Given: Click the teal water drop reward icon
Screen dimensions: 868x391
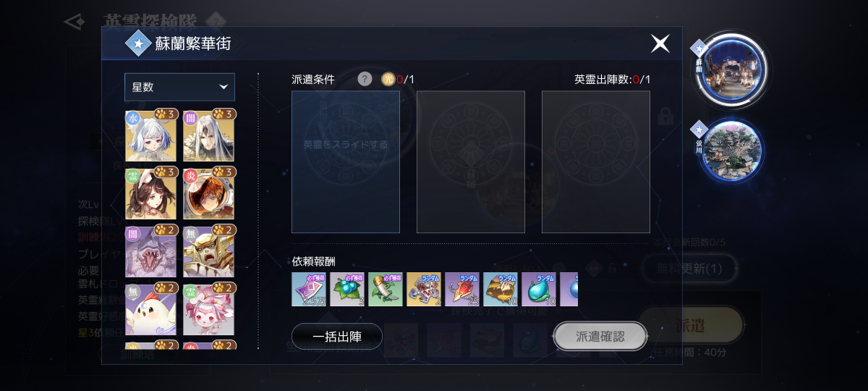Looking at the screenshot, I should pos(539,289).
